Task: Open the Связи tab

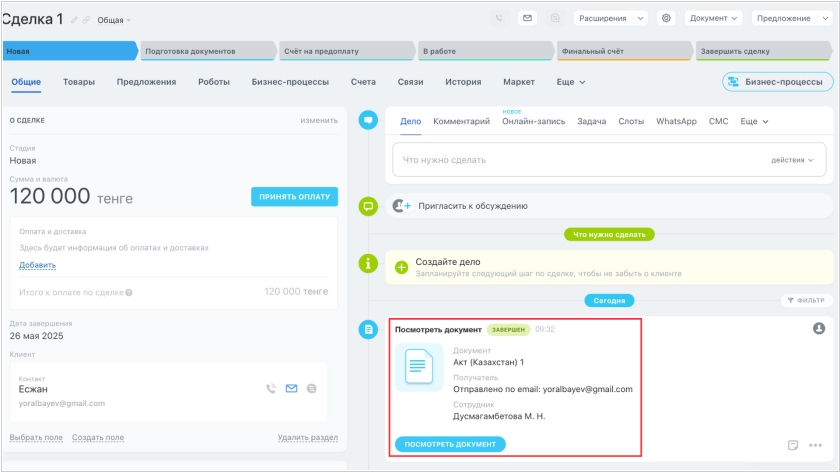Action: 410,82
